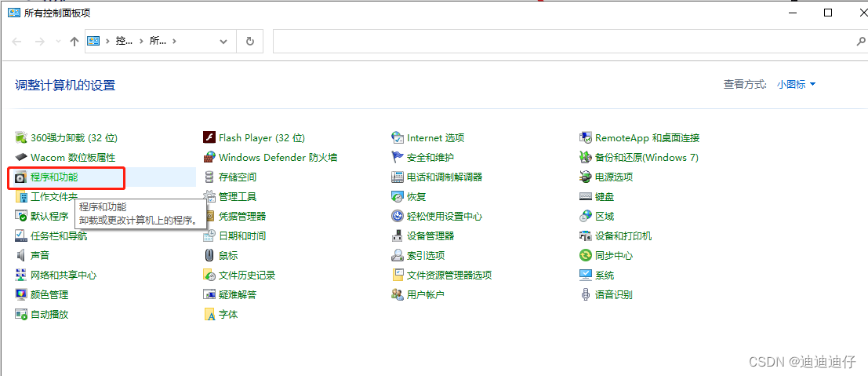Expand the chevron after 控... in breadcrumb
868x376 pixels.
[140, 41]
